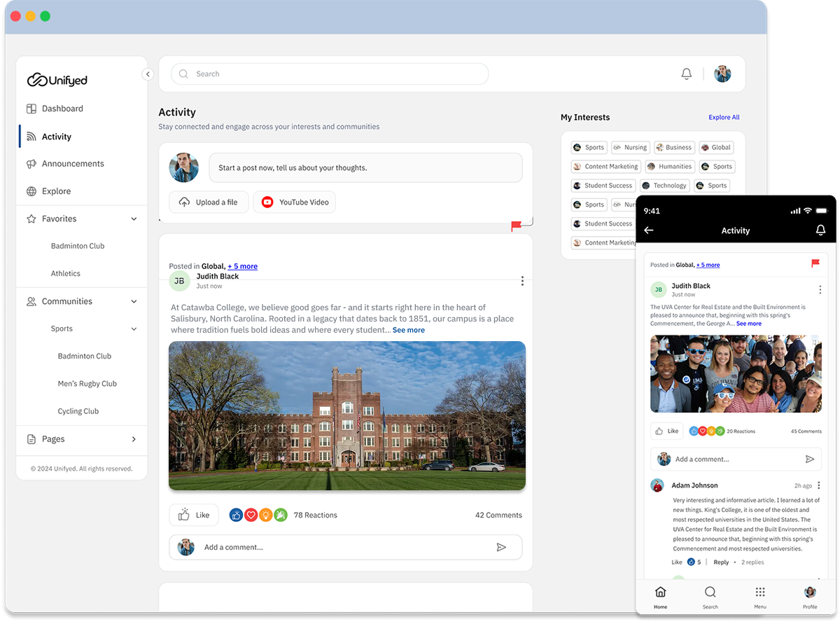
Task: Click the notification bell in top bar
Action: click(686, 74)
